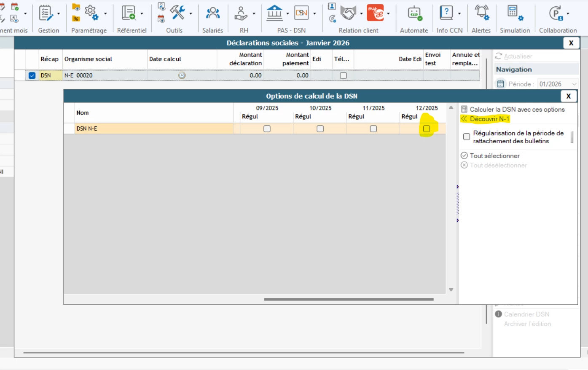This screenshot has height=370, width=588.
Task: Open the Info CCN help book icon
Action: 446,13
